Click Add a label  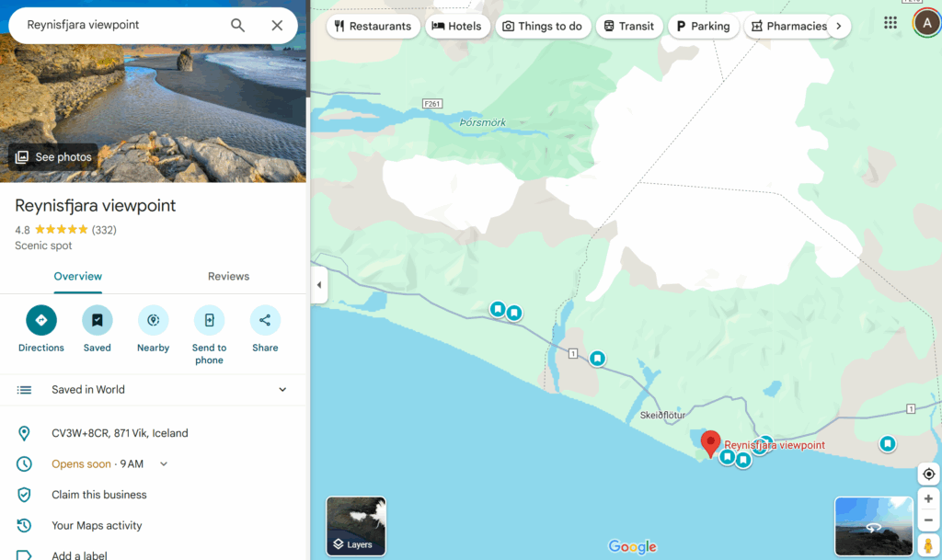(79, 555)
